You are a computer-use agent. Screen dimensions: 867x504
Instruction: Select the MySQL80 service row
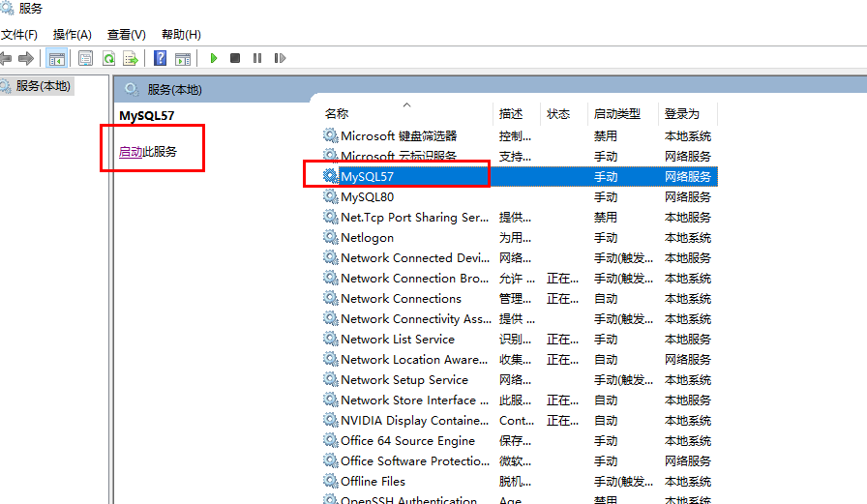(x=520, y=196)
